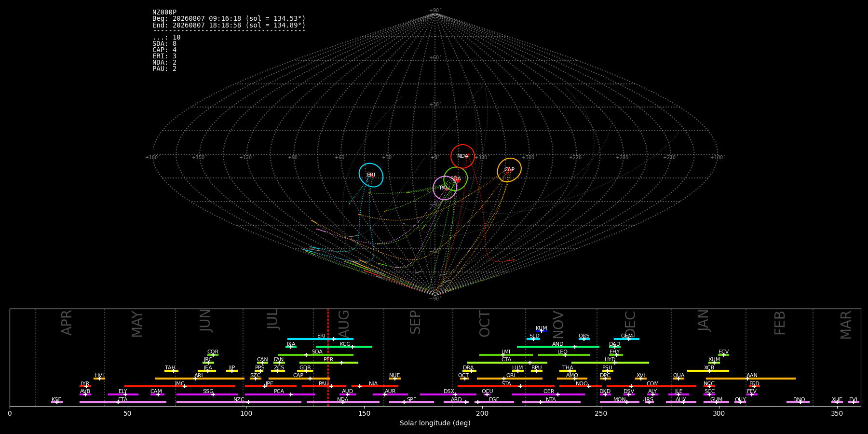Click the NZ000P station title text
The image size is (868, 434).
click(x=164, y=13)
